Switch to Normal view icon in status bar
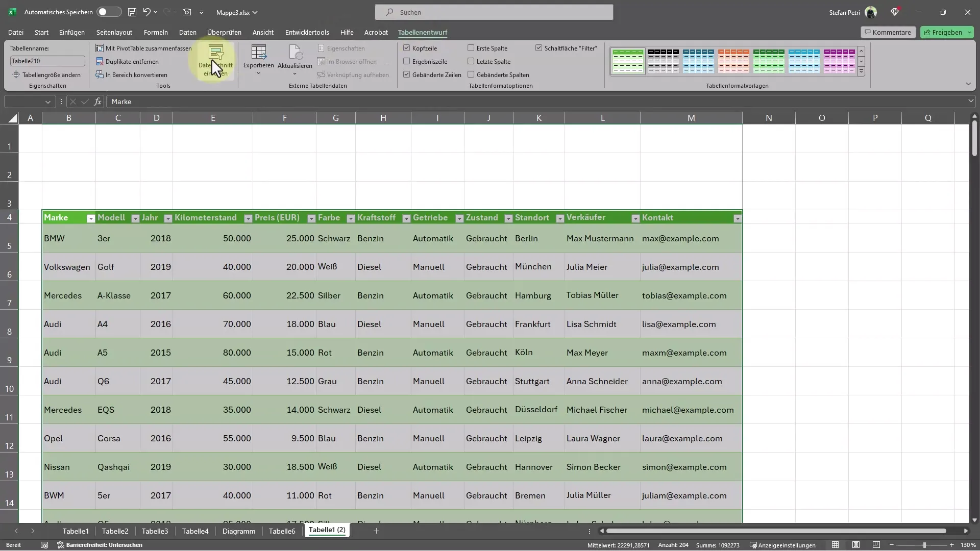980x551 pixels. click(x=835, y=545)
